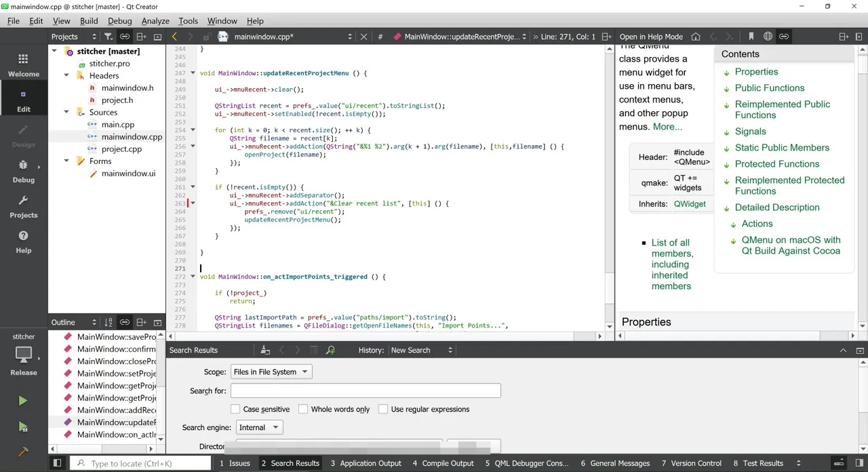This screenshot has width=868, height=472.
Task: Open the mainwindow.cpp document dropdown
Action: pyautogui.click(x=294, y=37)
